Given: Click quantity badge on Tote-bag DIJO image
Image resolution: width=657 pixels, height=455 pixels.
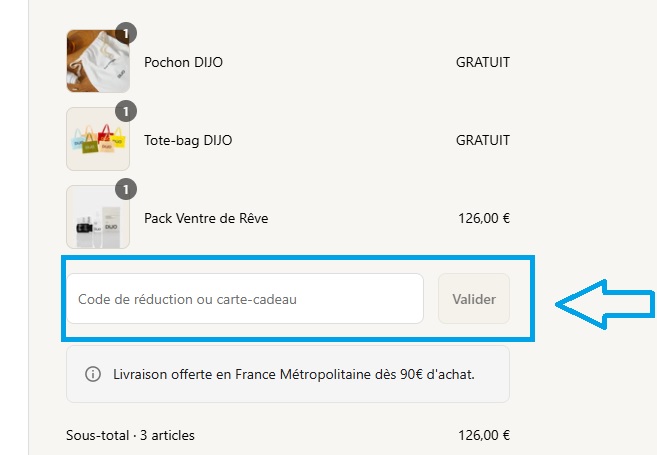Looking at the screenshot, I should (126, 110).
